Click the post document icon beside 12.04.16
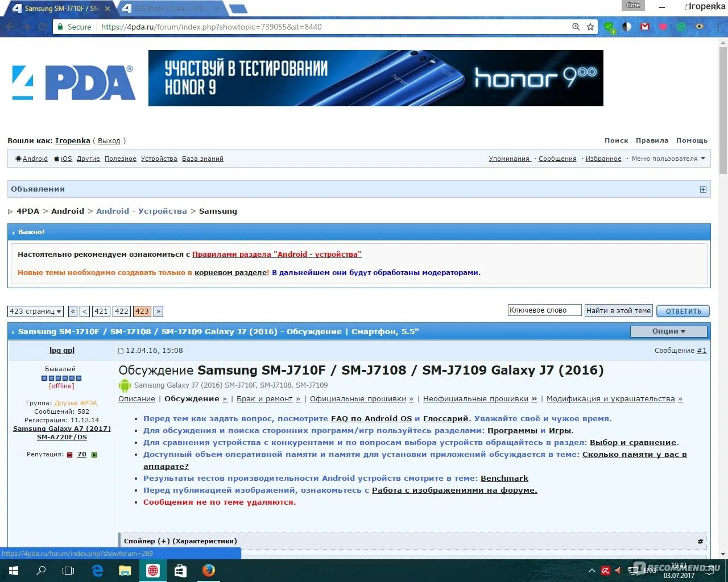 [121, 351]
